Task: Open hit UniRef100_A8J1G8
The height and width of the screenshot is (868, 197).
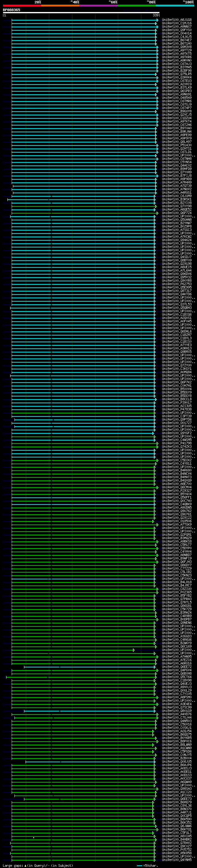Action: click(x=177, y=20)
